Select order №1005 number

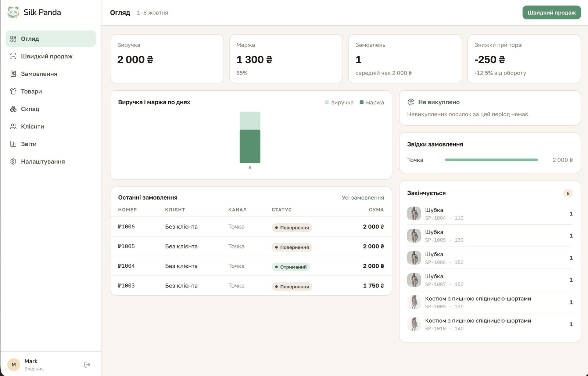[126, 246]
